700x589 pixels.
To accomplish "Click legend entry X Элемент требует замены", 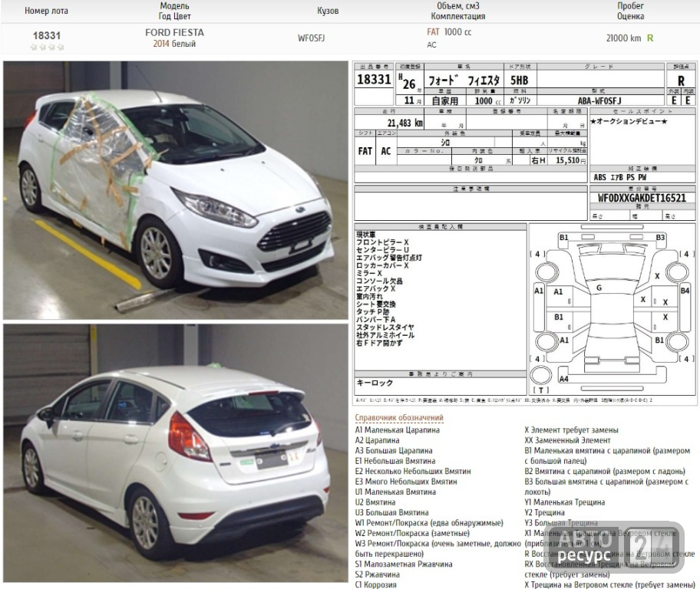I will click(x=571, y=430).
